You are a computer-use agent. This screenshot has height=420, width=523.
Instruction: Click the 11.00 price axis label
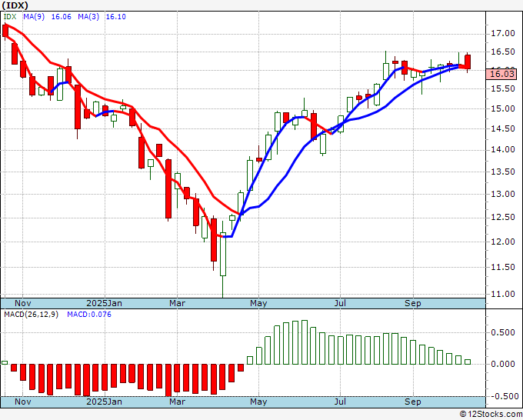click(503, 295)
